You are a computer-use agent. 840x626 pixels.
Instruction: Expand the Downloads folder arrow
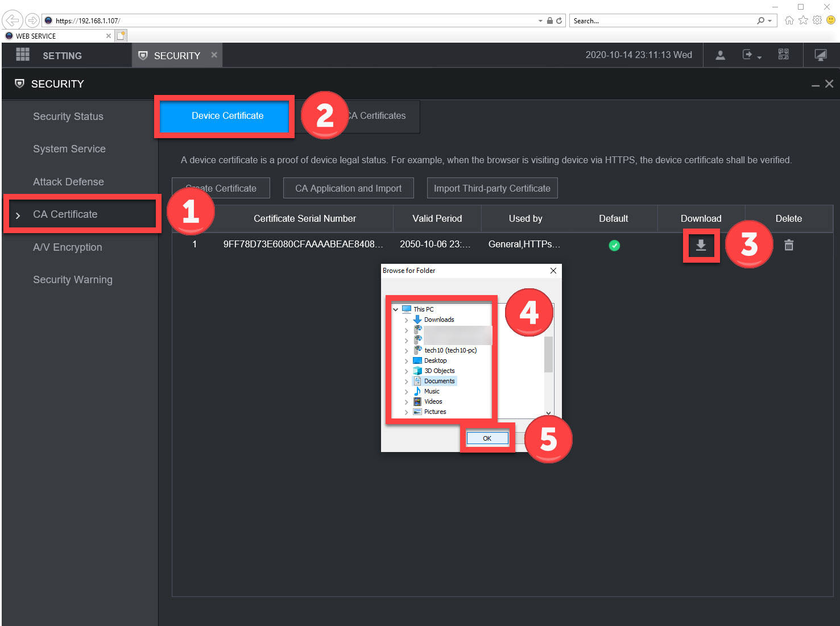click(406, 320)
